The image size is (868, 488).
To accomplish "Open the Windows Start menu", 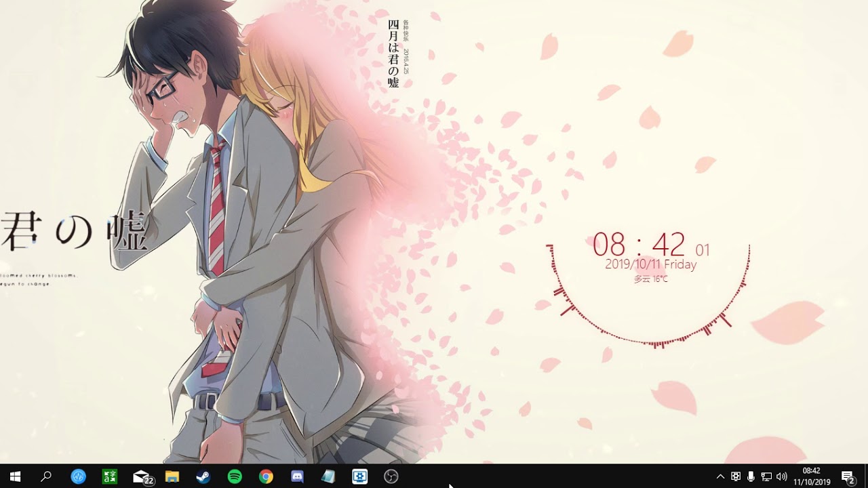I will pyautogui.click(x=15, y=476).
